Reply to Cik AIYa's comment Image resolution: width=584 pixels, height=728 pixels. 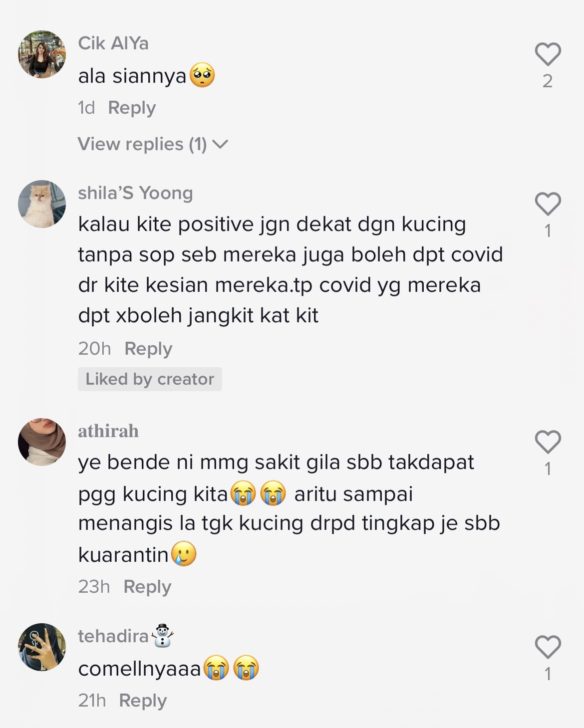(132, 108)
